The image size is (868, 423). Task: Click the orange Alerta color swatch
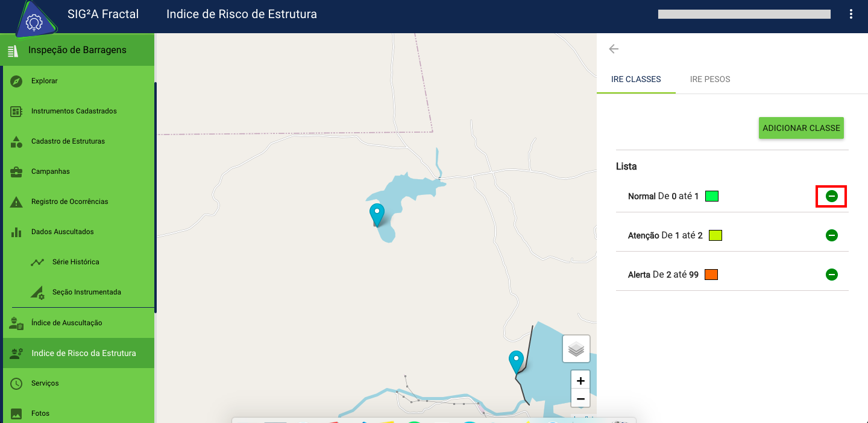click(x=711, y=275)
